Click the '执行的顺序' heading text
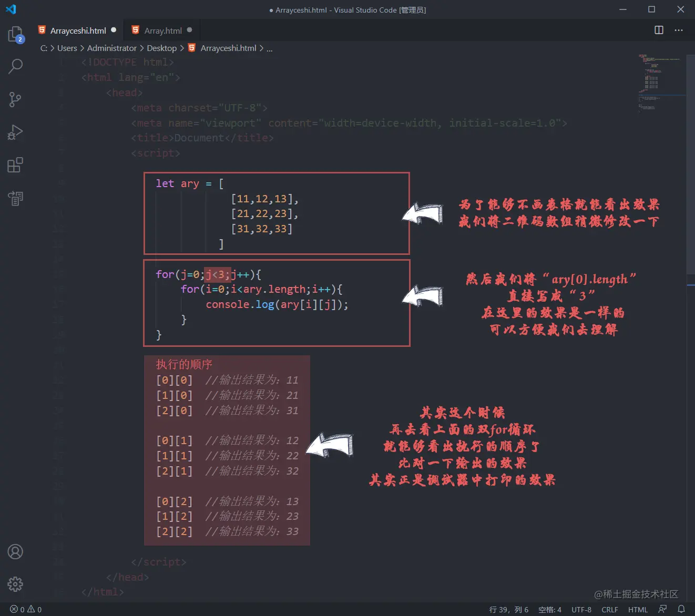Screen dimensions: 695x616 [x=184, y=364]
